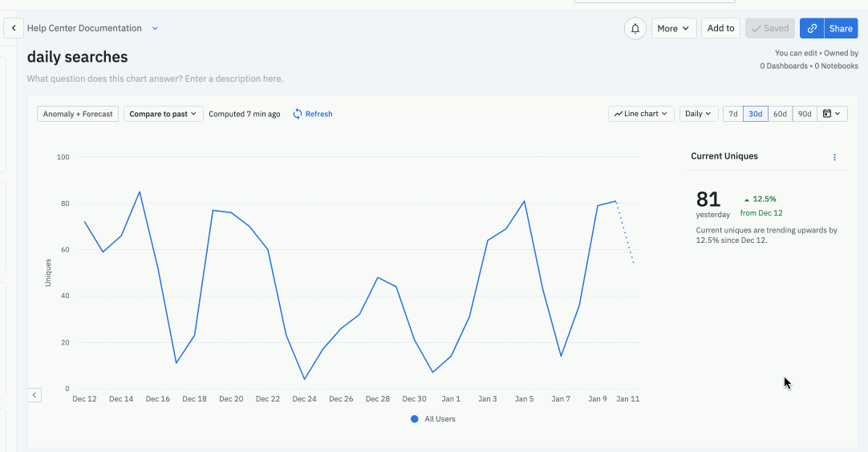Collapse the left panel arrow

34,394
